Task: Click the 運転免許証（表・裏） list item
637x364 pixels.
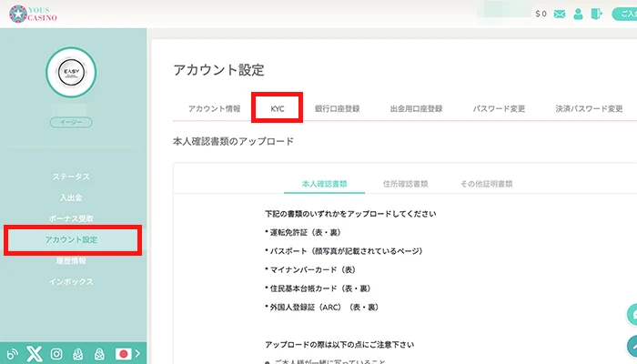Action: click(305, 232)
